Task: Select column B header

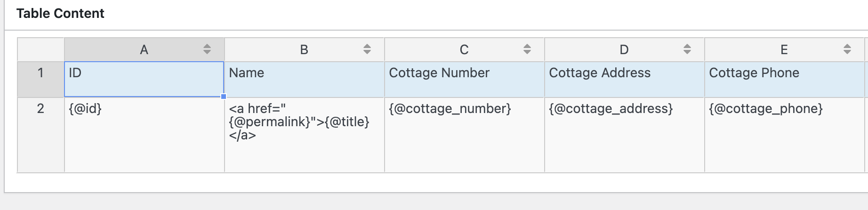Action: coord(304,49)
